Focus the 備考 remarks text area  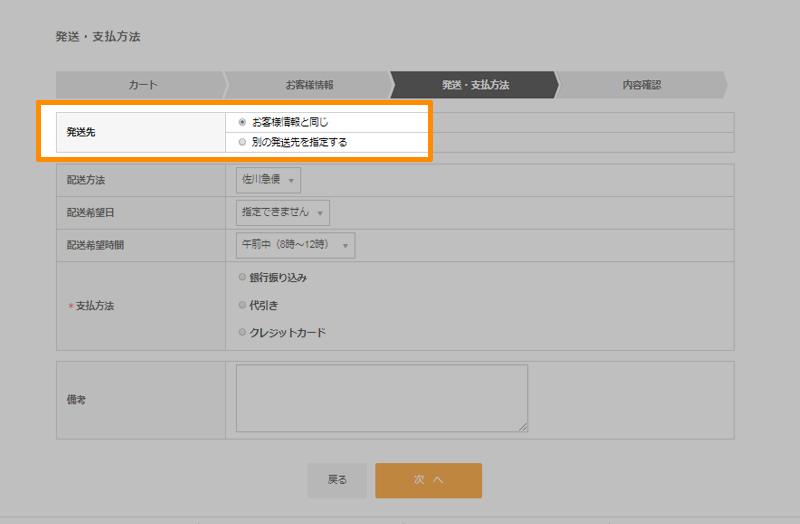382,398
